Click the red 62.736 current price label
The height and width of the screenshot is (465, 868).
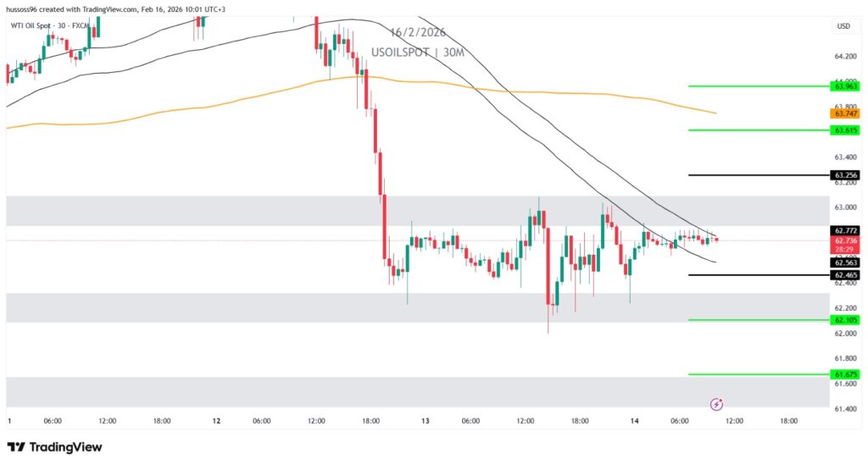846,241
